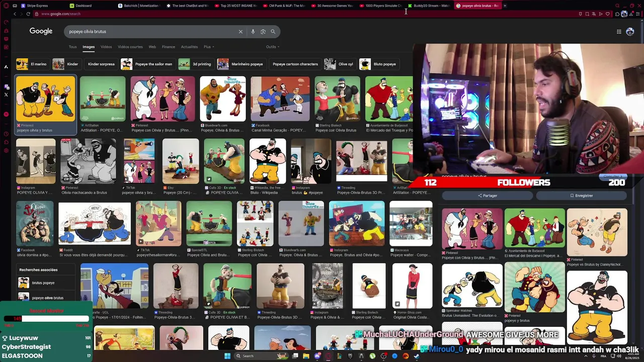
Task: Focus the Google search query field
Action: click(x=151, y=32)
